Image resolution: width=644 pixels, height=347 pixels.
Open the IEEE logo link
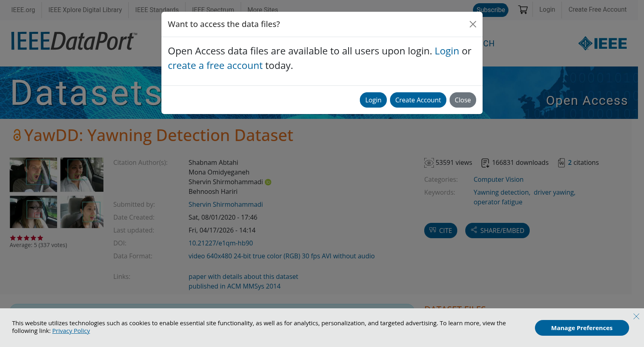[603, 43]
